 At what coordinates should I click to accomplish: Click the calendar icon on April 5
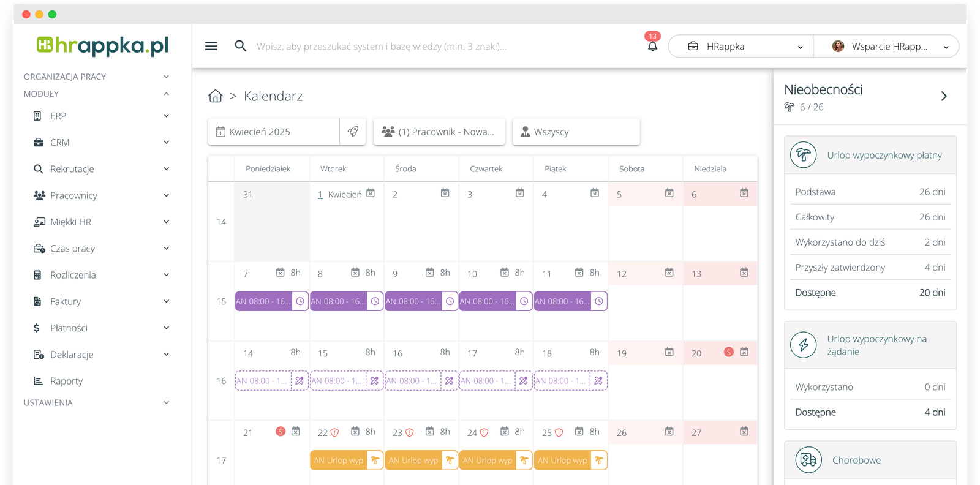(669, 194)
